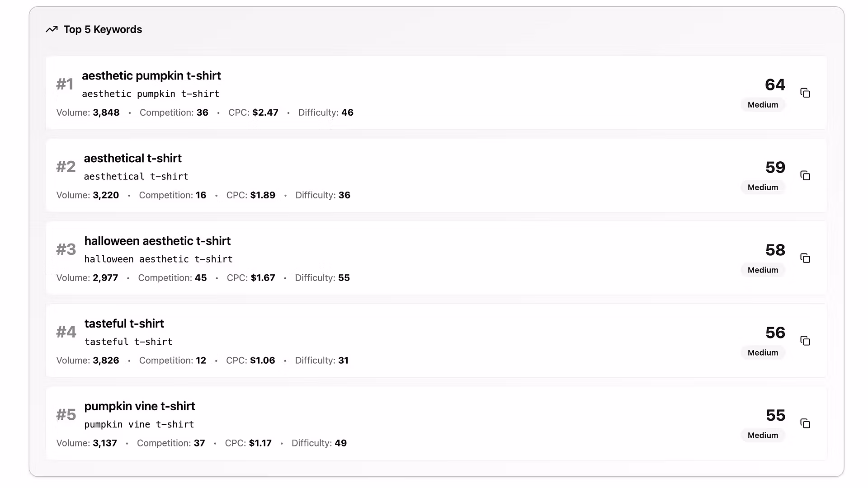
Task: Select the aesthetic pumpkin t-shirt title
Action: 151,75
